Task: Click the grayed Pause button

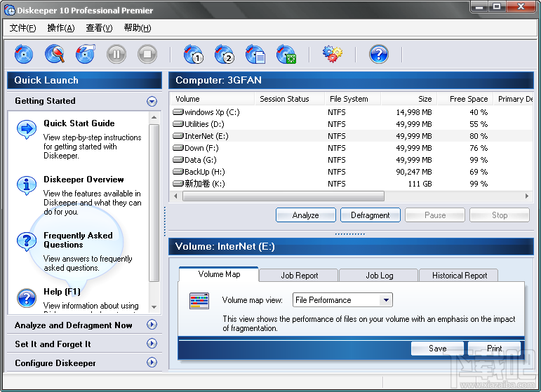Action: pos(435,215)
